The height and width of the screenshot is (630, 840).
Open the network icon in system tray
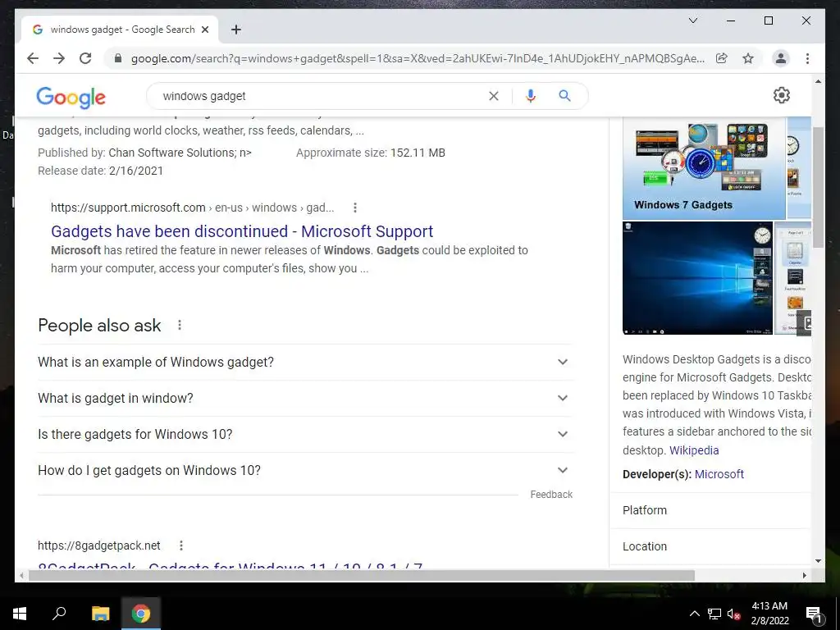tap(714, 614)
